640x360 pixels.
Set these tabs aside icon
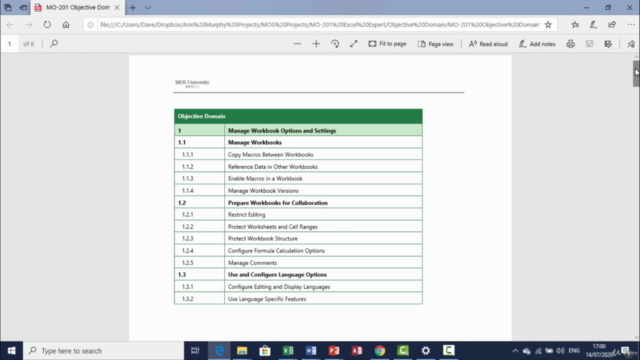(x=23, y=7)
